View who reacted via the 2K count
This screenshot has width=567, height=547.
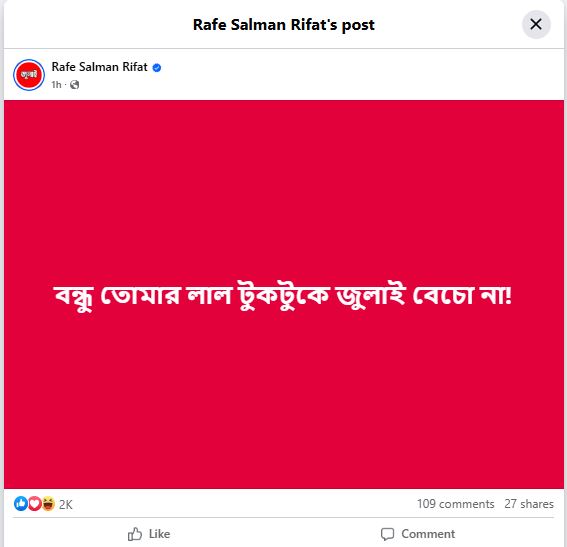tap(66, 504)
